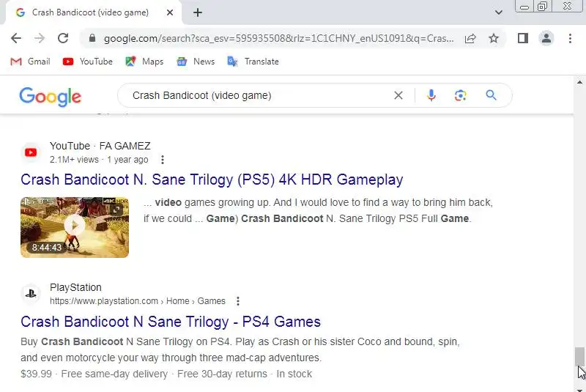586x392 pixels.
Task: Open the N. Sane Trilogy PS5 gameplay link
Action: (x=212, y=180)
